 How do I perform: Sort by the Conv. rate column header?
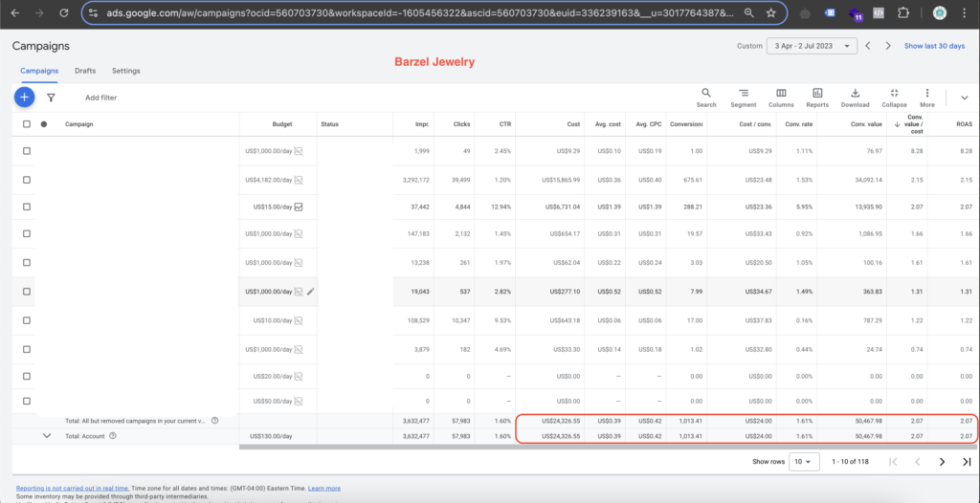(x=799, y=123)
